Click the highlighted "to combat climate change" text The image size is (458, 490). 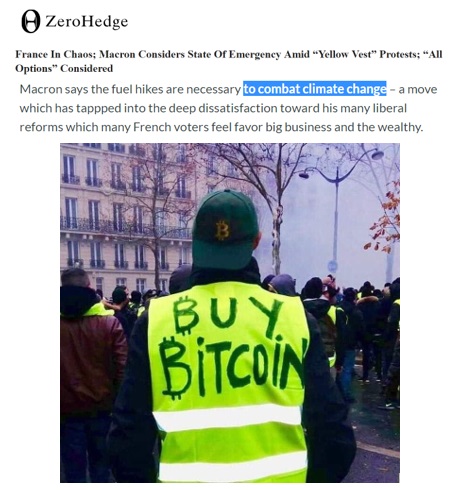coord(315,89)
